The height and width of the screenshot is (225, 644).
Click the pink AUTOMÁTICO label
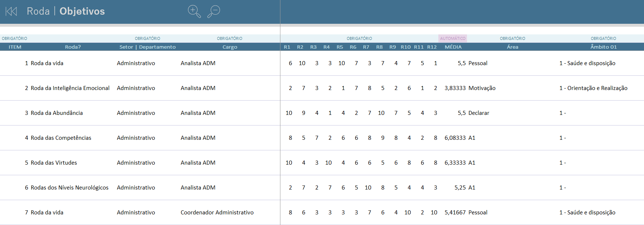pos(453,38)
